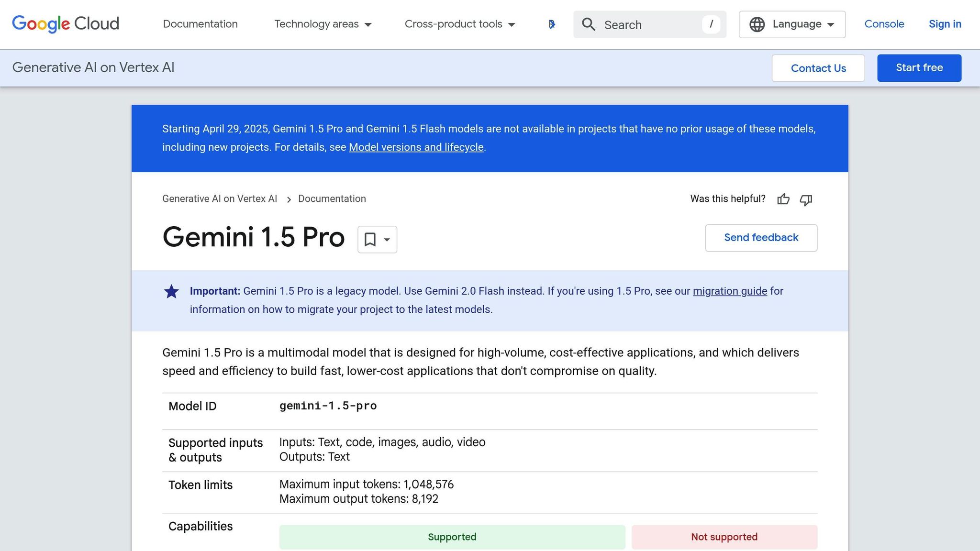This screenshot has height=551, width=980.
Task: Click the gemini-1.5-pro model ID text
Action: pyautogui.click(x=328, y=406)
